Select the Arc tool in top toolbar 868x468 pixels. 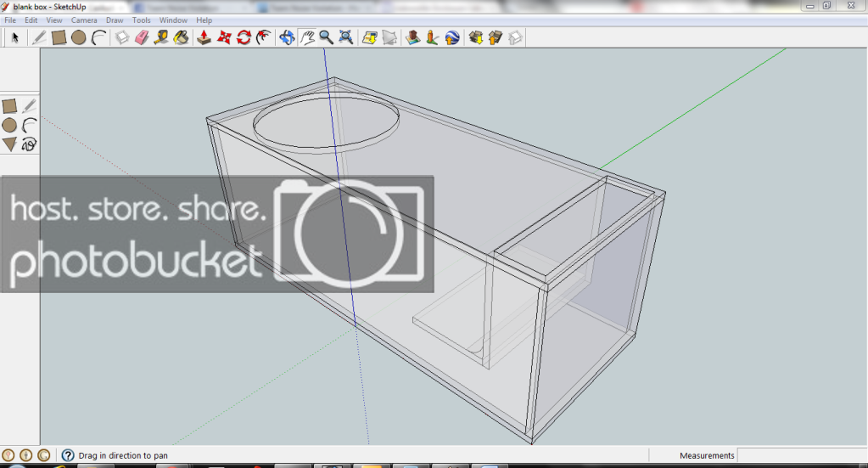[98, 37]
